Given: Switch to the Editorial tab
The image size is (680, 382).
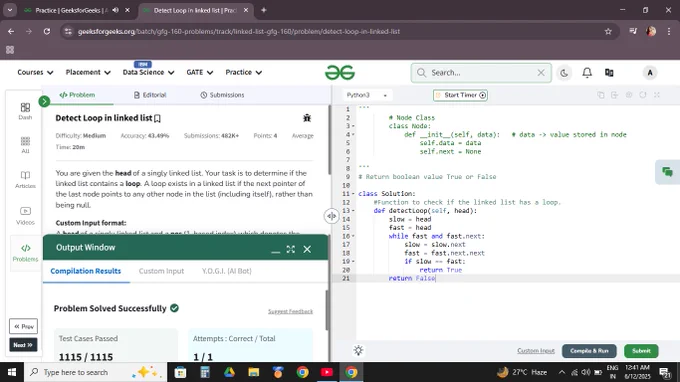Looking at the screenshot, I should [150, 95].
